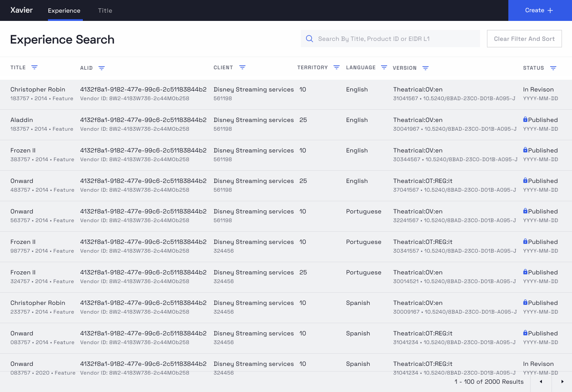Screen dimensions: 572x392
Task: Select Christopher Robin title with ID 183757
Action: [x=38, y=89]
